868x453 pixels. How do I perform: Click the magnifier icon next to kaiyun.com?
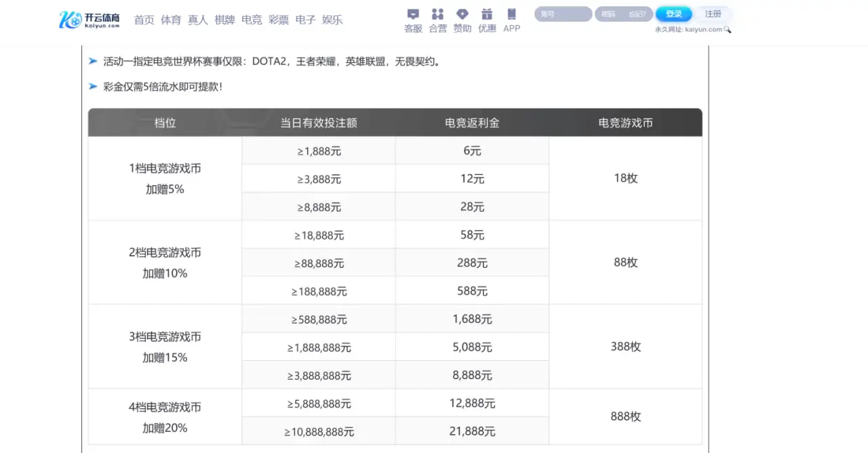pyautogui.click(x=728, y=29)
